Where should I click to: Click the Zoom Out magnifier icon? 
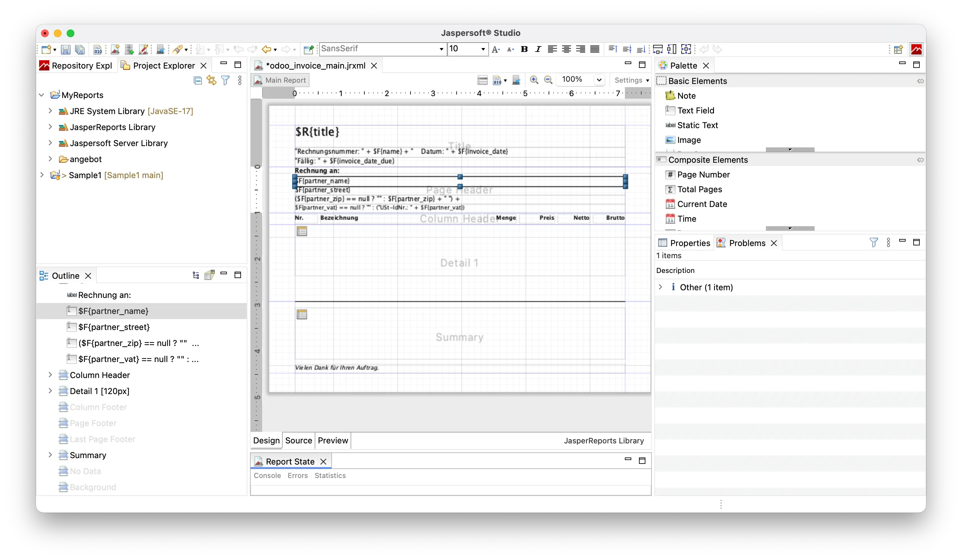[x=548, y=80]
